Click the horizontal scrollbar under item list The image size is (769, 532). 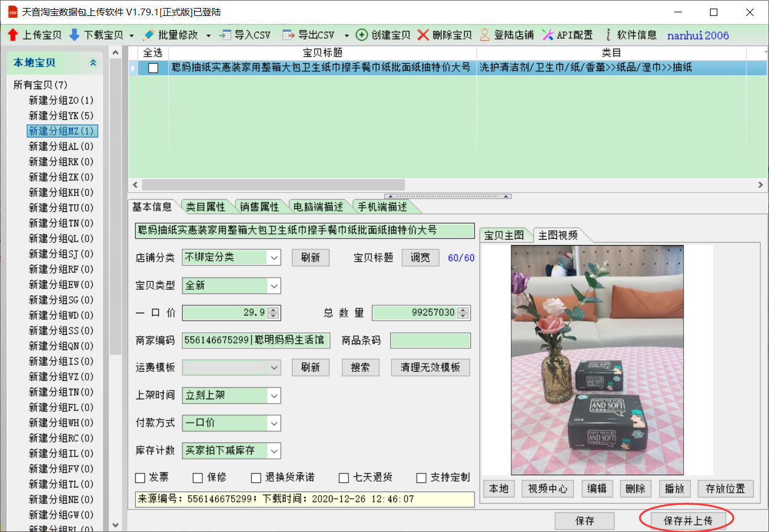pos(274,184)
